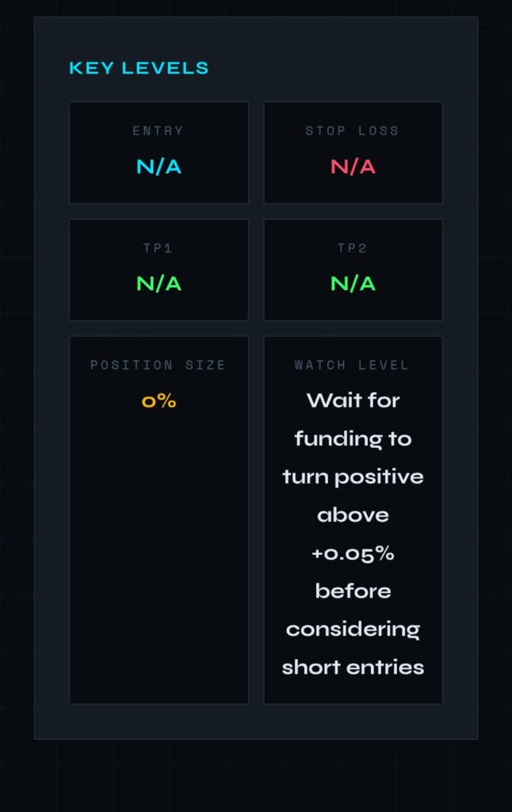Select the TP2 card label

(353, 248)
